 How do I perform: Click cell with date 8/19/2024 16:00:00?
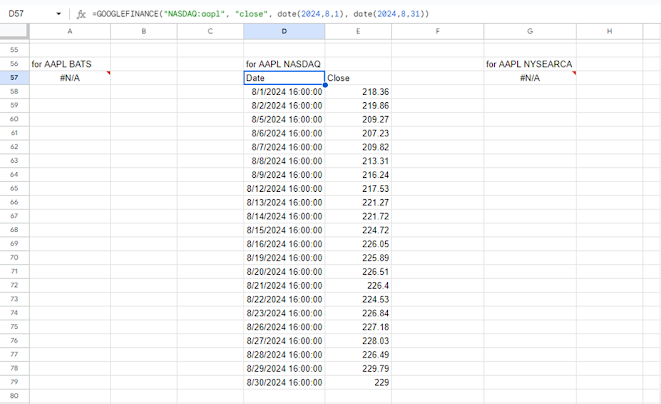coord(284,258)
